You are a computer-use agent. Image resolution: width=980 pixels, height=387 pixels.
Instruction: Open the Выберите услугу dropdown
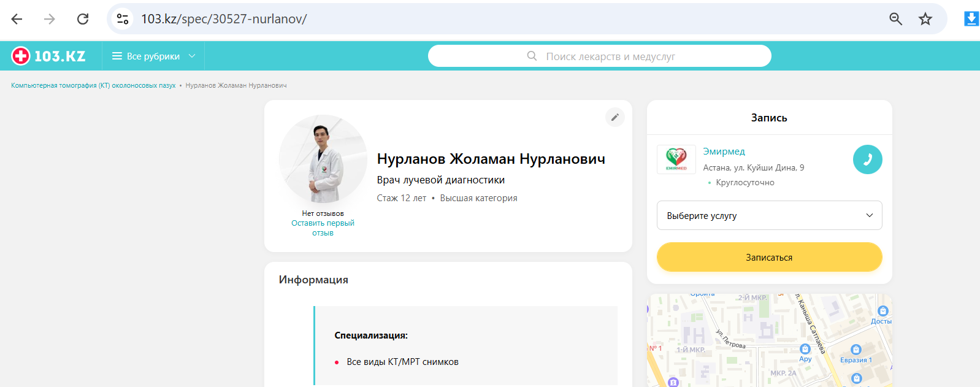(769, 215)
